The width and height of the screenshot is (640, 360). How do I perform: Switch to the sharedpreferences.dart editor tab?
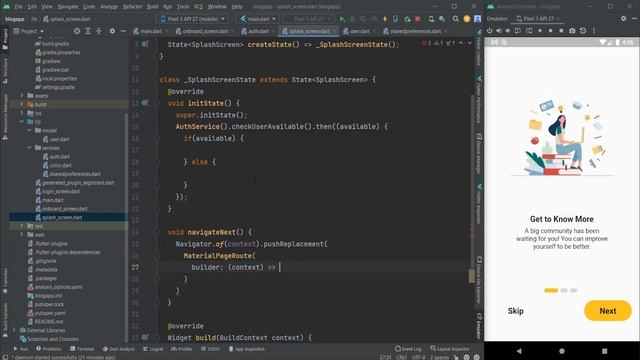click(x=415, y=31)
